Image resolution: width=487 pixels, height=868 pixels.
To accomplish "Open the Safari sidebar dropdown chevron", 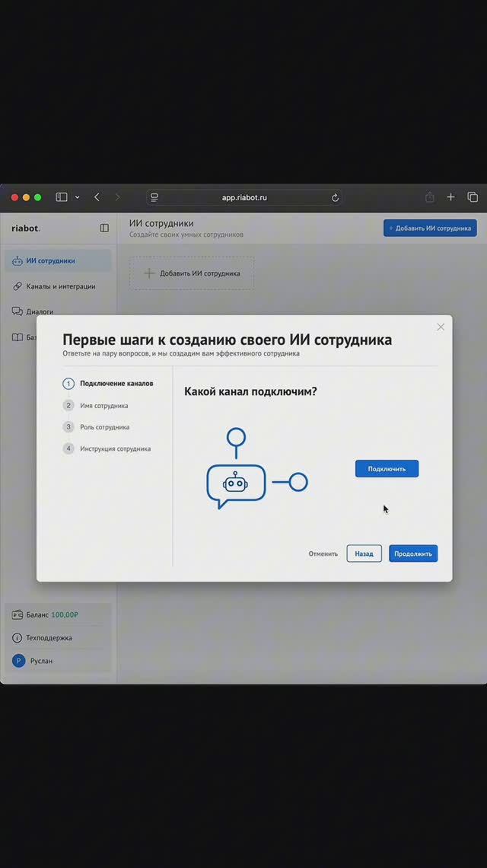I will click(77, 197).
